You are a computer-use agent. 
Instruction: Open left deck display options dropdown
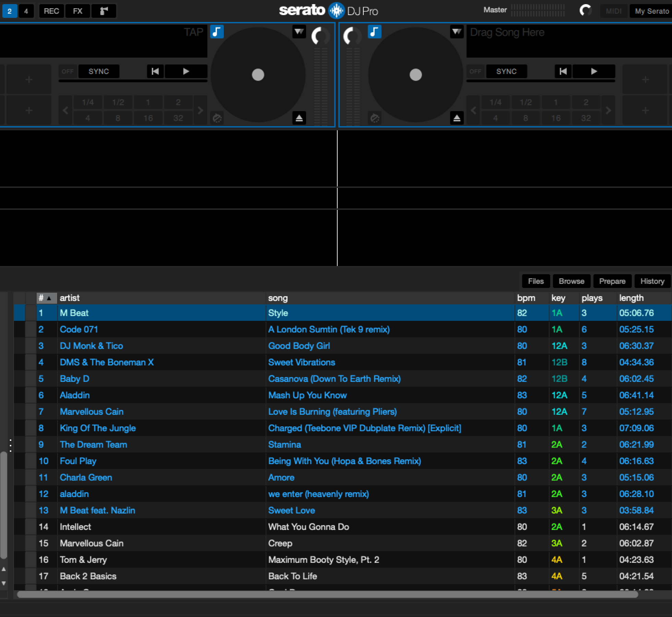pyautogui.click(x=299, y=32)
